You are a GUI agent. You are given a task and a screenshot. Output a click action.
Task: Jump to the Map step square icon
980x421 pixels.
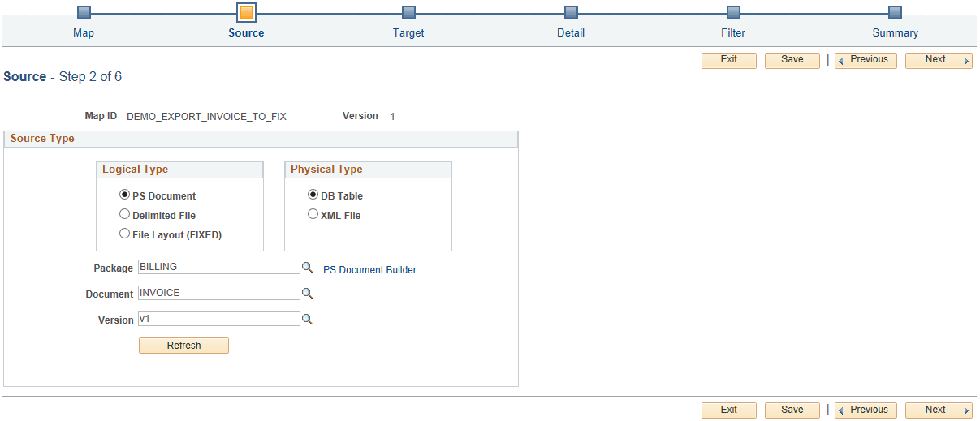[x=84, y=12]
